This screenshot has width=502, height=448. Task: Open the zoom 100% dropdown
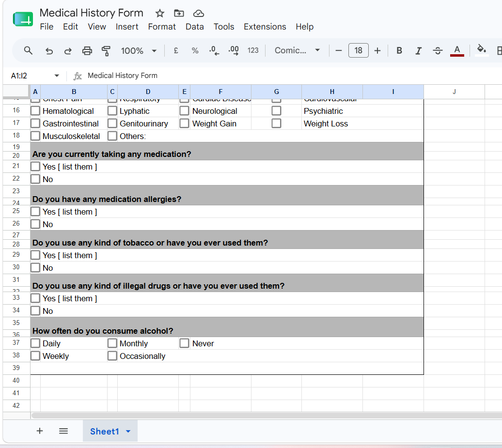[139, 50]
